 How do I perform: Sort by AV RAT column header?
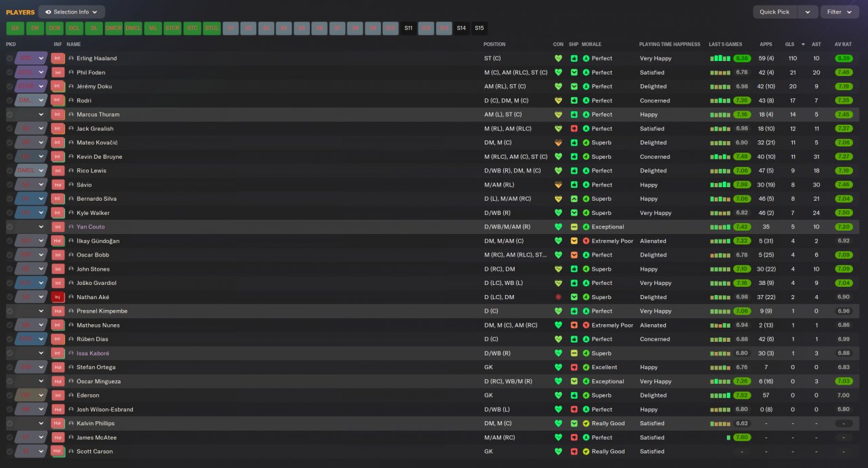coord(843,44)
